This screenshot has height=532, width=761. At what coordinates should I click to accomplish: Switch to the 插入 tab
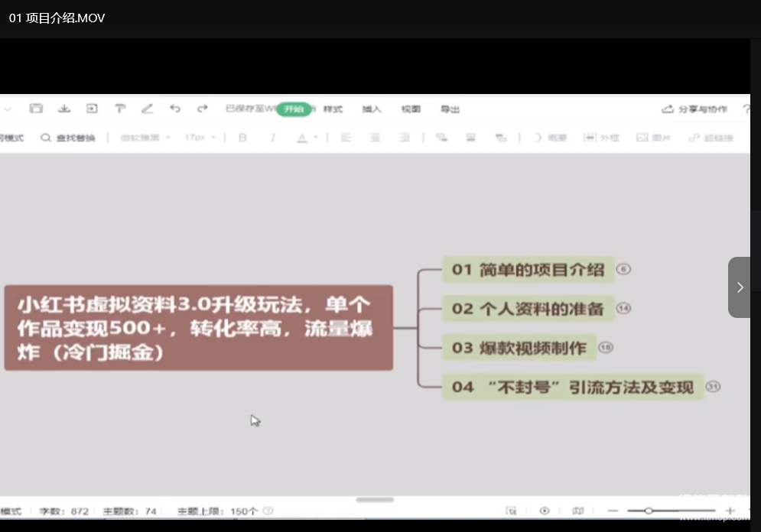click(372, 109)
